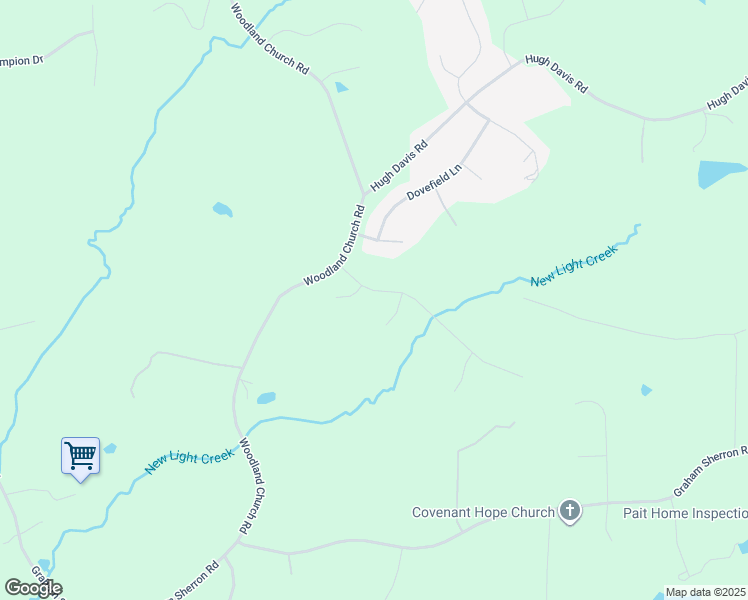Click the upper-right Hugh Davis Rd label
Image resolution: width=748 pixels, height=600 pixels.
556,73
